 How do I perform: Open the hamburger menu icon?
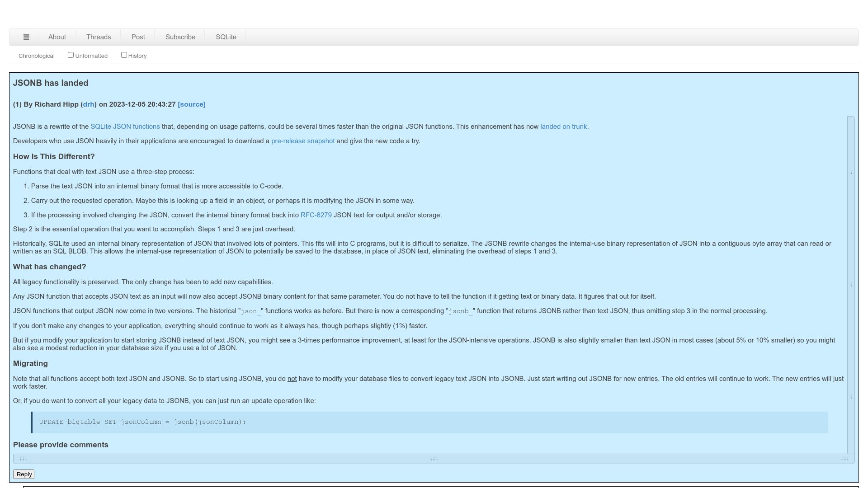26,37
